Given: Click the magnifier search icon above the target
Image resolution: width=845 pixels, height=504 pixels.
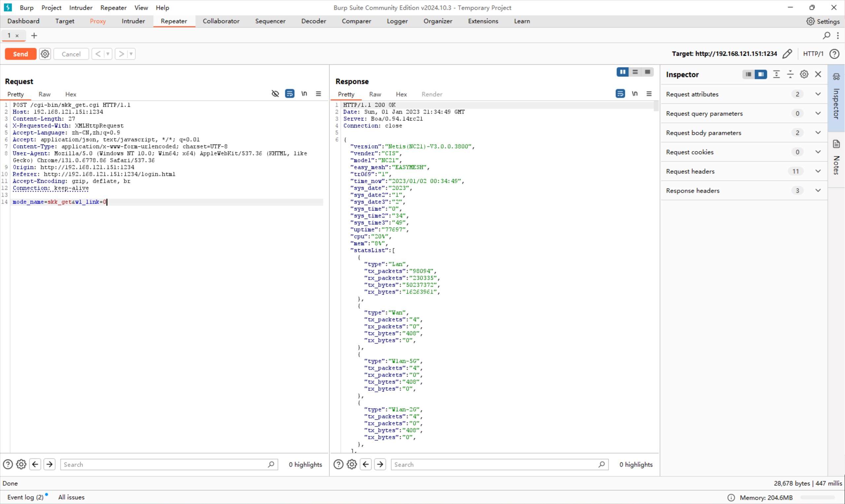Looking at the screenshot, I should coord(826,35).
